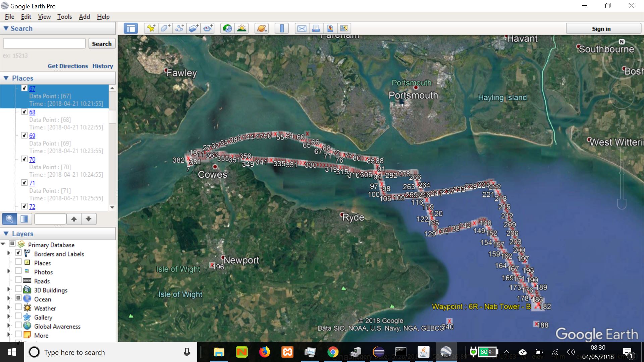This screenshot has width=644, height=362.
Task: Click the Print icon in toolbar
Action: tap(316, 28)
